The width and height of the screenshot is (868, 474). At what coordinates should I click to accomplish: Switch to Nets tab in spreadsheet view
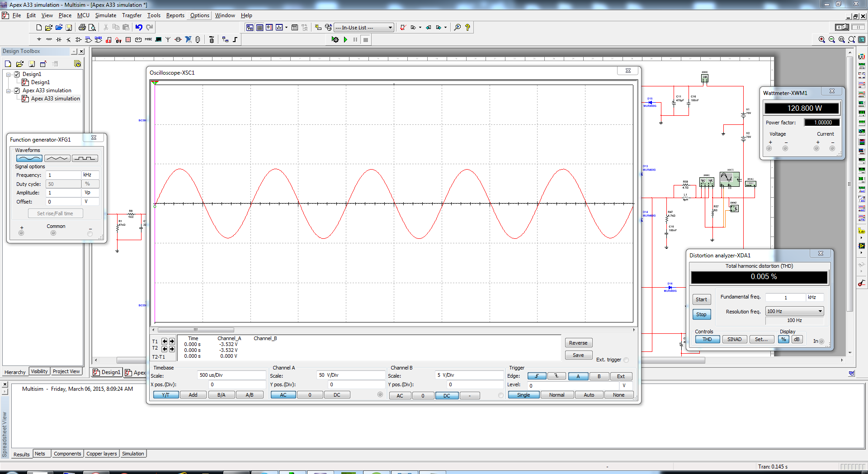[x=40, y=454]
